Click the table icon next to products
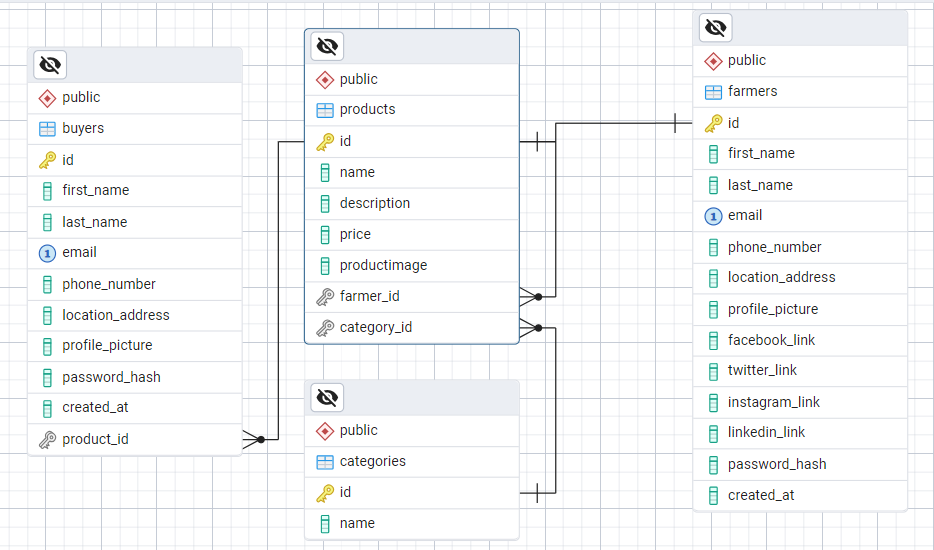 click(x=324, y=110)
